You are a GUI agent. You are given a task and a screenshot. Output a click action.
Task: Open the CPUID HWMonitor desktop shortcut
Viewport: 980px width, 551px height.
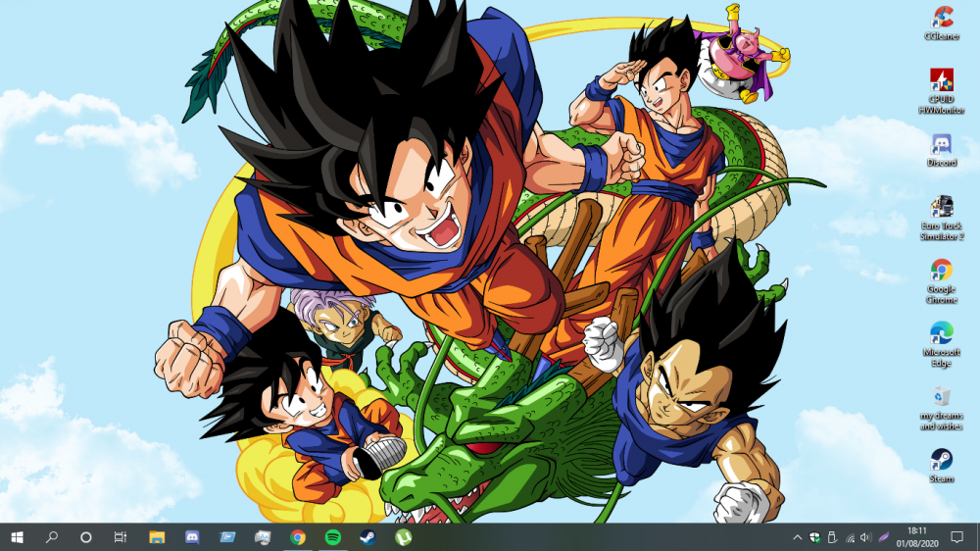(941, 91)
